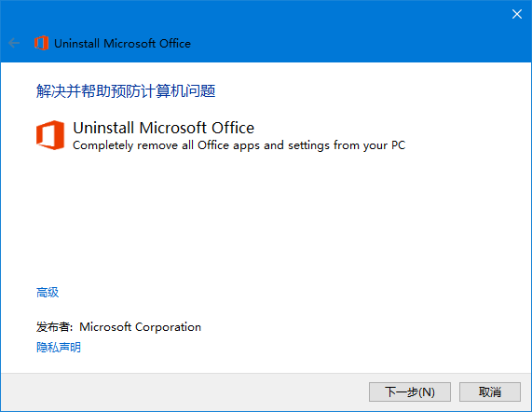
Task: Open the 高级 advanced options link
Action: (48, 292)
